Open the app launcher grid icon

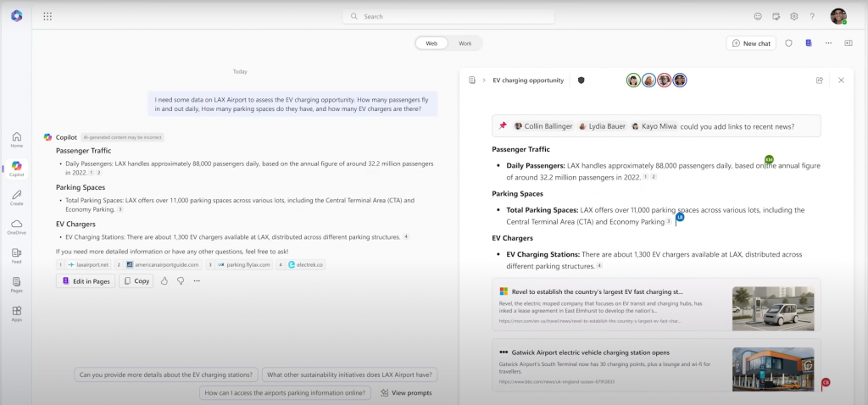[47, 16]
